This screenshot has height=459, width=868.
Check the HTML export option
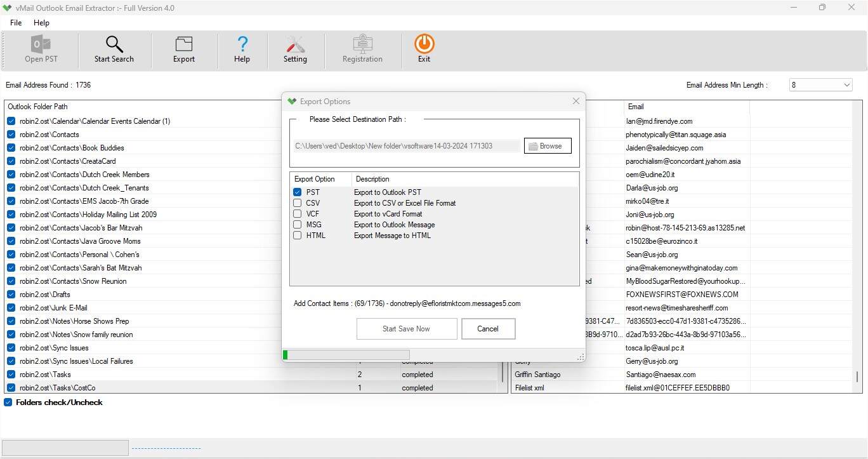point(298,236)
